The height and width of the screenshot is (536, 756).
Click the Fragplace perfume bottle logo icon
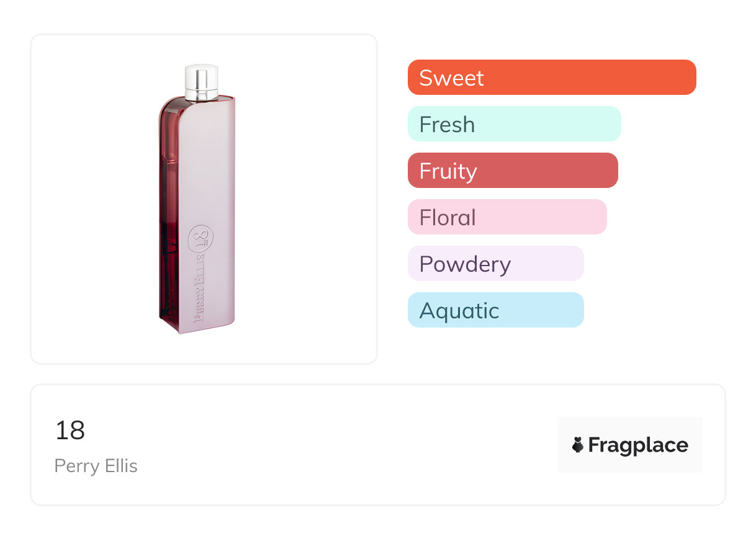pyautogui.click(x=578, y=445)
